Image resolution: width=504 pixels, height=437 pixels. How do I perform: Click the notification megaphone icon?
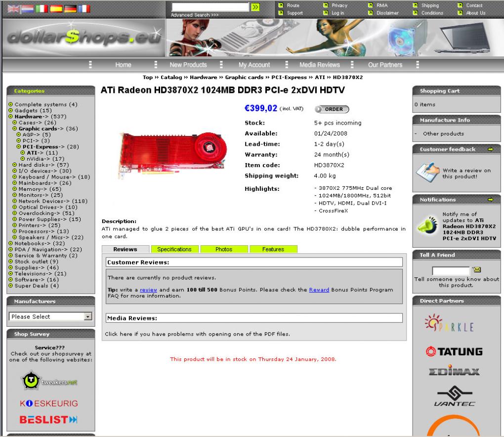point(427,224)
